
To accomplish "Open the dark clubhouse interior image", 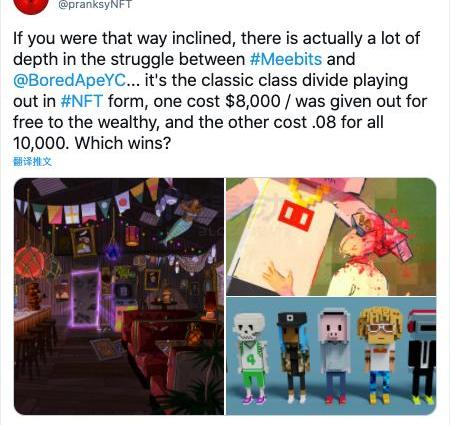I will click(x=119, y=296).
